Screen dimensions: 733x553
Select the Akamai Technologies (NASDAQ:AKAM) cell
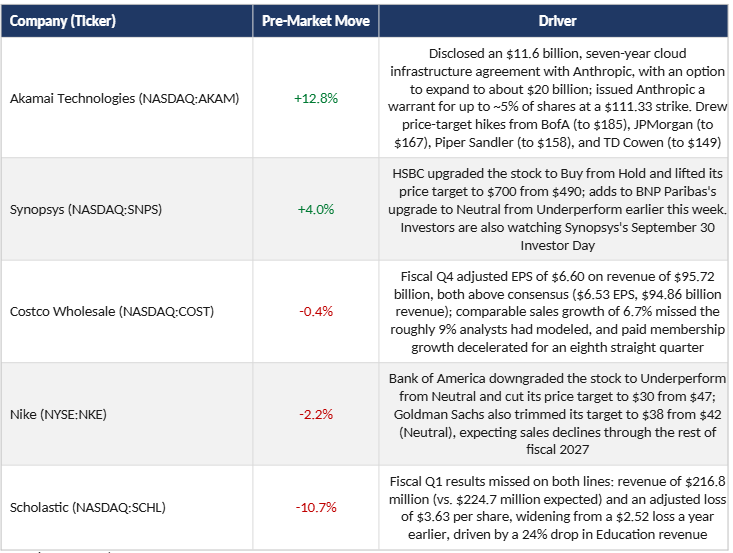(127, 98)
